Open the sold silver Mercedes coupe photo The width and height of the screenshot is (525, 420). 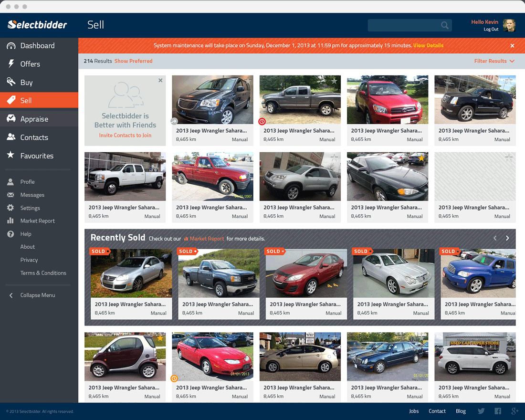click(394, 273)
